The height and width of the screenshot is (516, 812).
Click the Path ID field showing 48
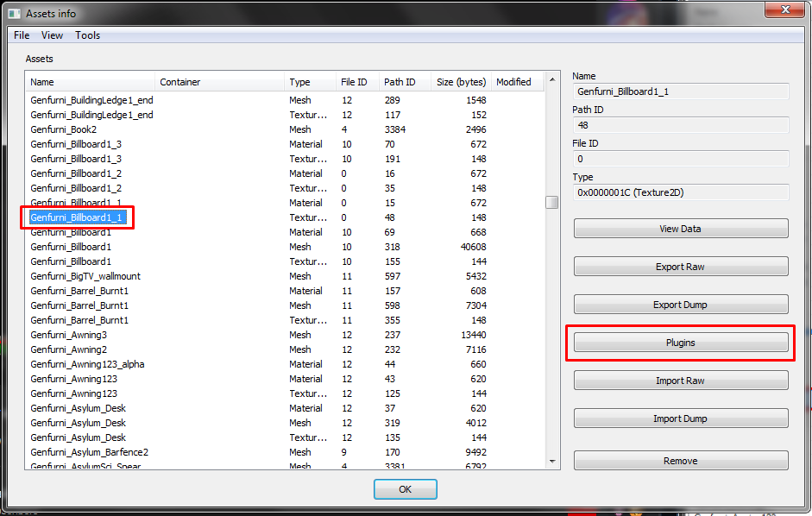pyautogui.click(x=680, y=125)
